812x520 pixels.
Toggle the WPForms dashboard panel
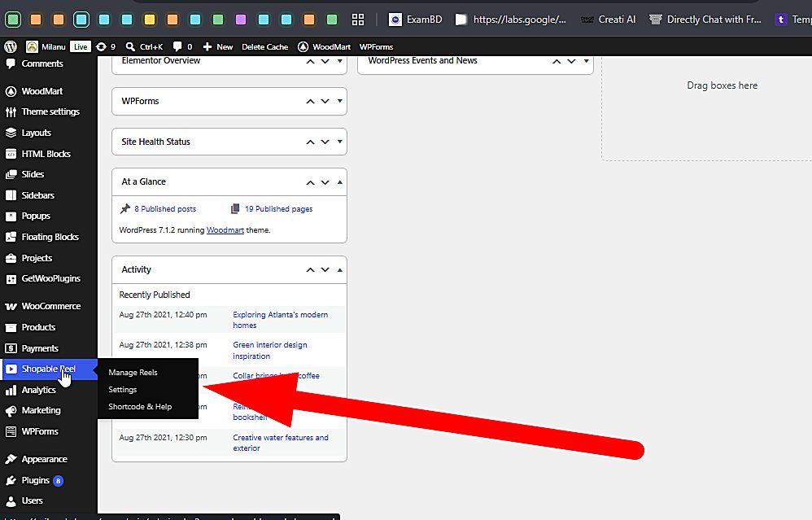(340, 100)
